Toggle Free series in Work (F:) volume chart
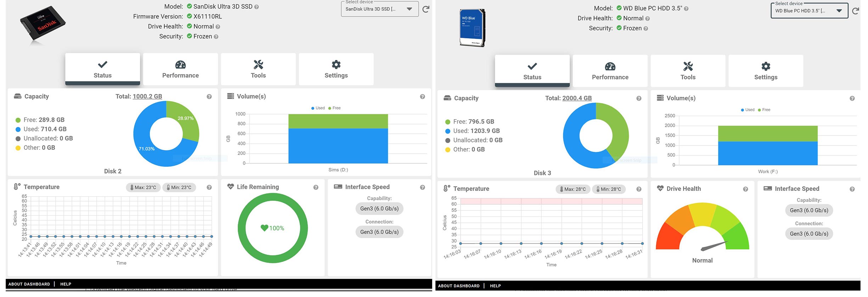Screen dimensions: 868x297 (764, 110)
